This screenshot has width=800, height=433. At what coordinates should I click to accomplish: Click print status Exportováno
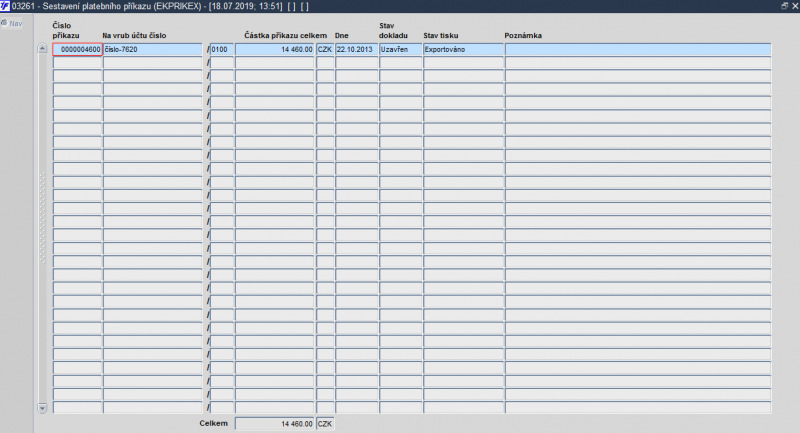coord(463,49)
